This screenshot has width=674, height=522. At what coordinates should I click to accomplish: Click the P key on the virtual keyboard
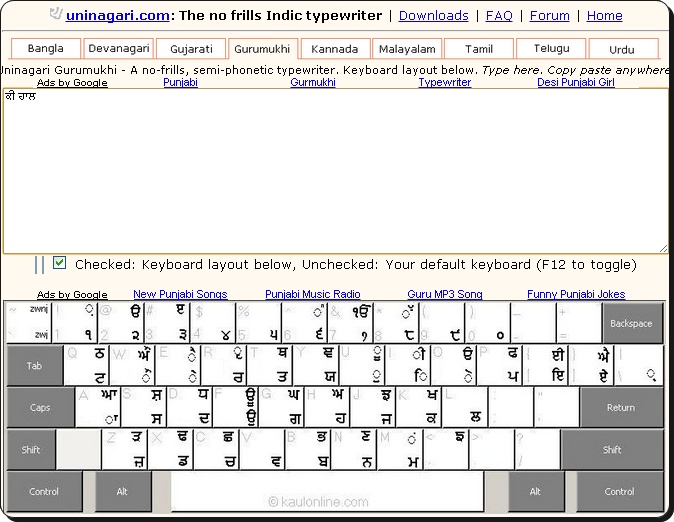coord(500,365)
